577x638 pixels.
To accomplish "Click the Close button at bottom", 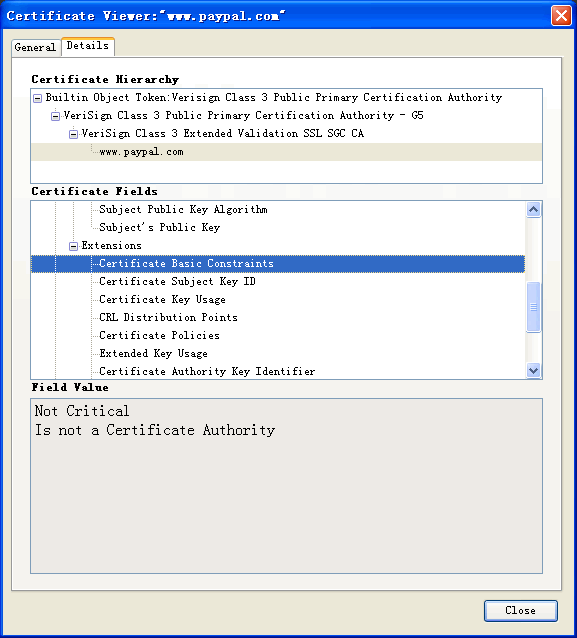I will click(520, 610).
